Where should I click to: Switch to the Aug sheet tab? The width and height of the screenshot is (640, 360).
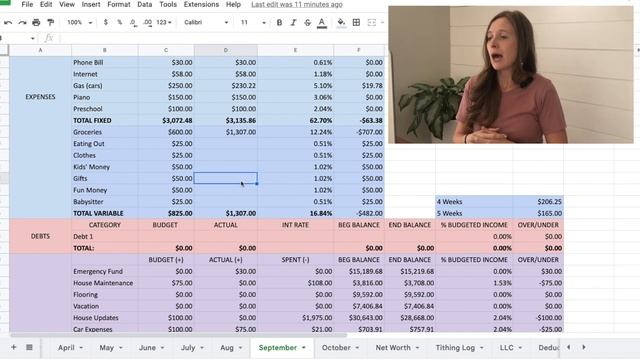point(227,348)
